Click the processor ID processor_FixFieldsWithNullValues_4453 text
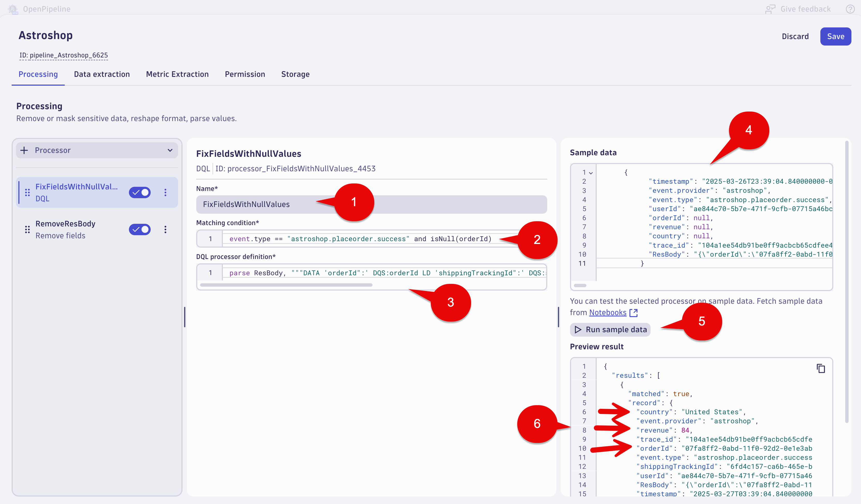Image resolution: width=861 pixels, height=504 pixels. click(x=295, y=169)
